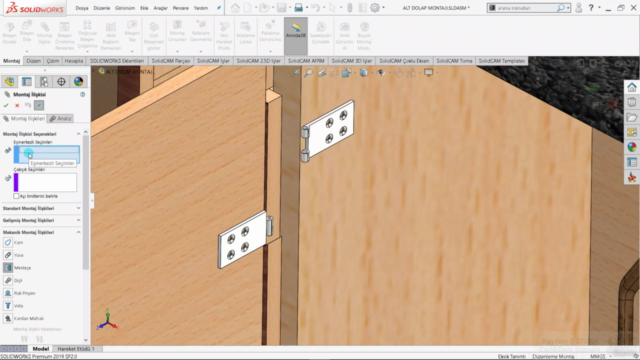Click in the arama komutları search field
Viewport: 640px width, 360px height.
[526, 8]
